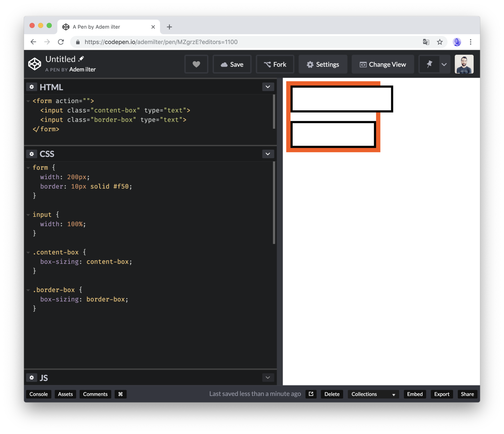Bookmark this page with star
This screenshot has width=504, height=434.
click(x=440, y=42)
